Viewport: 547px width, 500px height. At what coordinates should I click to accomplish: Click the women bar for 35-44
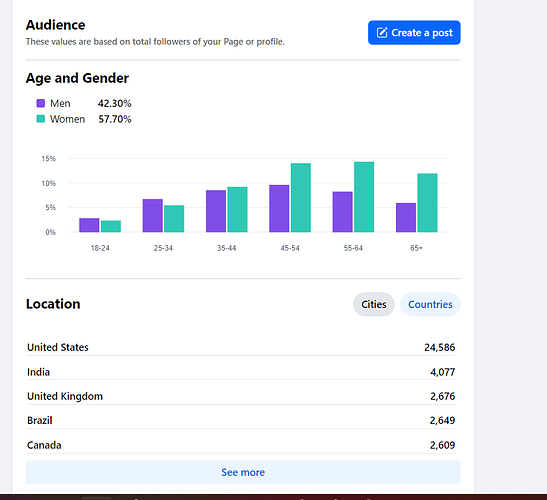click(237, 209)
